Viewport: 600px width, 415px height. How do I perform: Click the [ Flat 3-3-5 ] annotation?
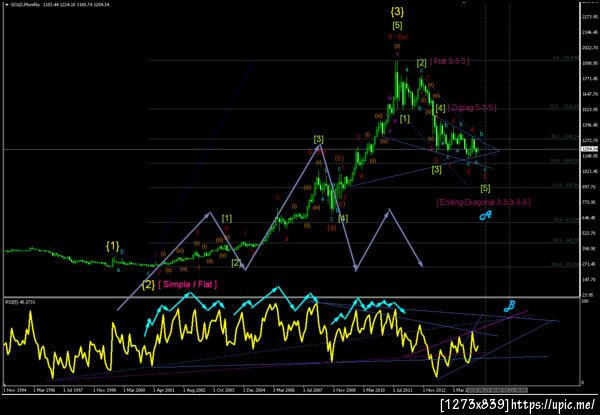[x=449, y=61]
